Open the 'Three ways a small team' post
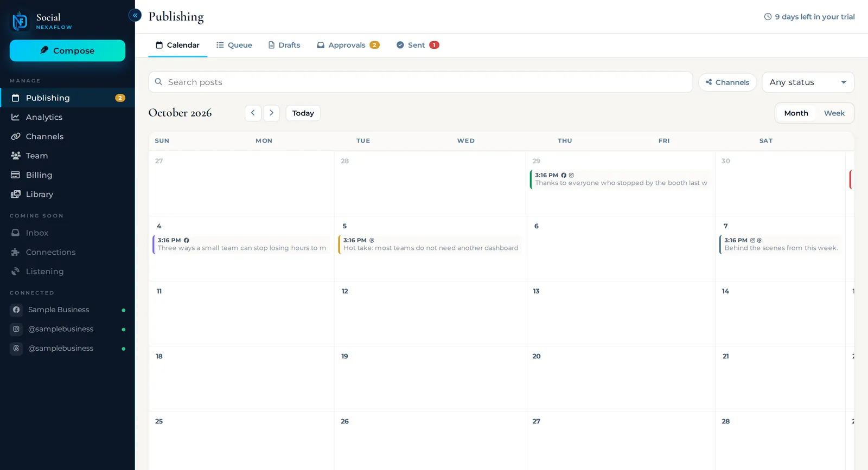 tap(241, 244)
